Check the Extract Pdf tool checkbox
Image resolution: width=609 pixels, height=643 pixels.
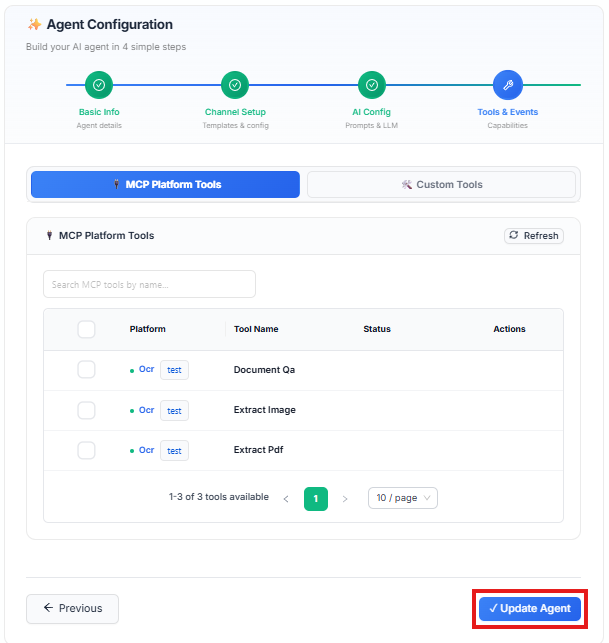point(86,450)
